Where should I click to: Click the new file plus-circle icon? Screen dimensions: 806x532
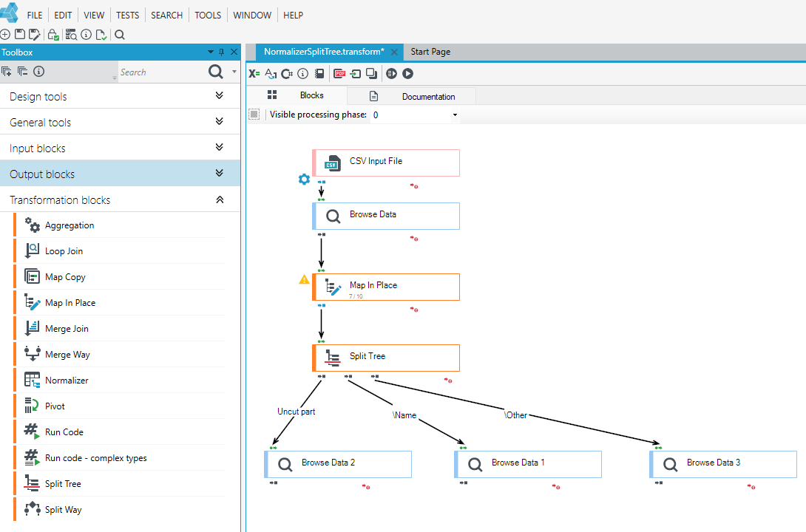(5, 35)
